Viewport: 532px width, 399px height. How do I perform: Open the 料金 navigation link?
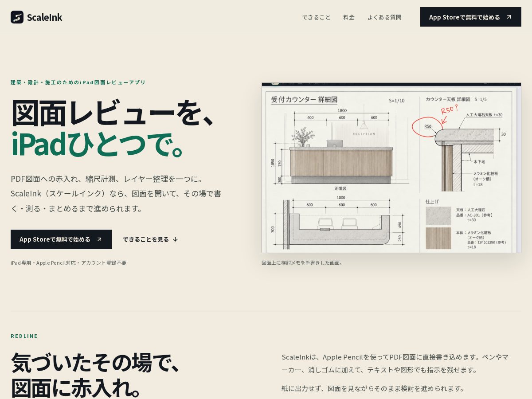coord(349,17)
